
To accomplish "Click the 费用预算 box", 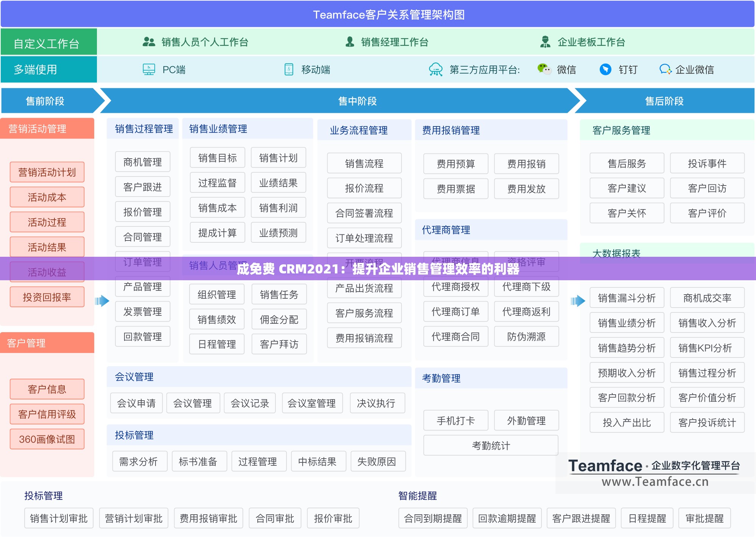I will [456, 164].
